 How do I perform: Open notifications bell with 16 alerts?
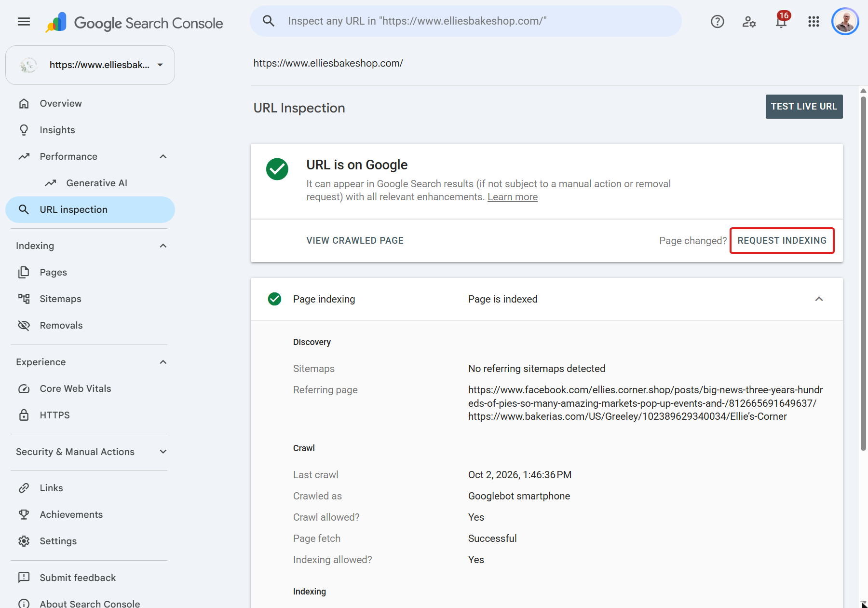782,21
